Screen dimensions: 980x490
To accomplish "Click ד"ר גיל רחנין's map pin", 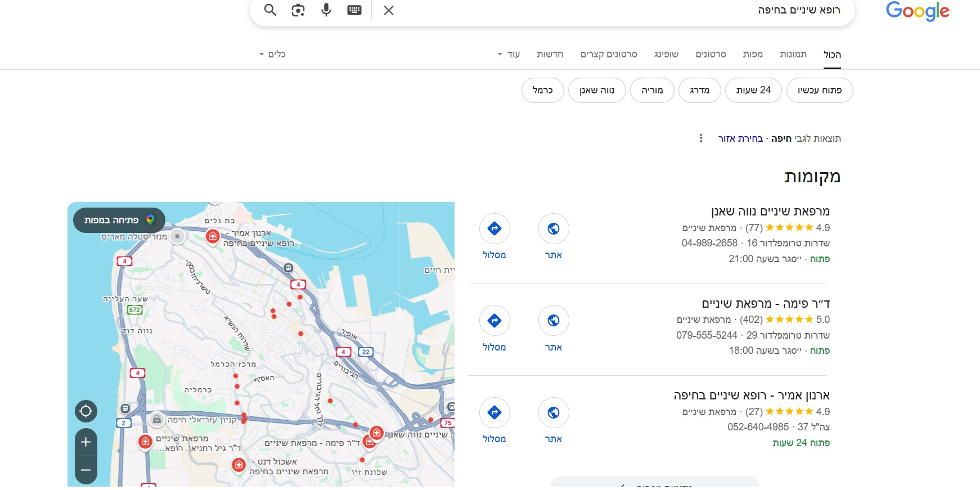I will pos(145,442).
